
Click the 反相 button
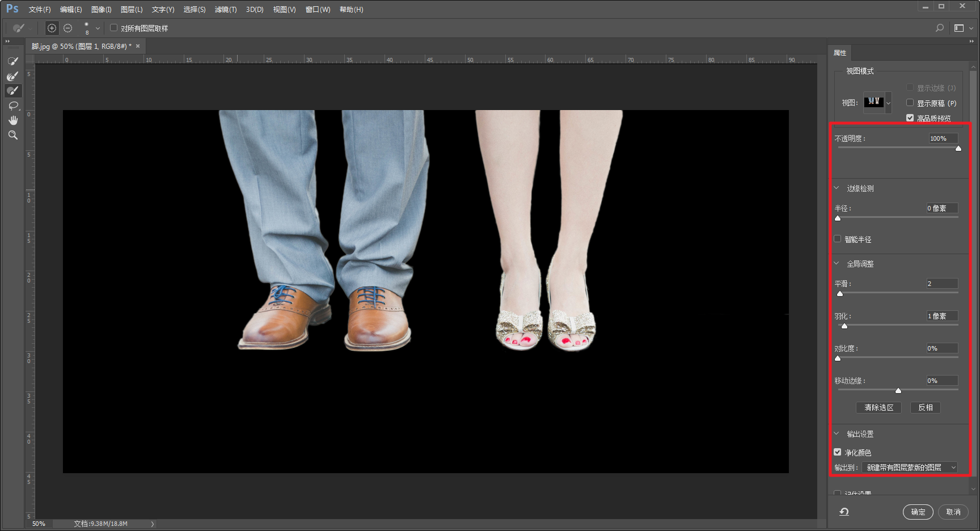tap(925, 407)
